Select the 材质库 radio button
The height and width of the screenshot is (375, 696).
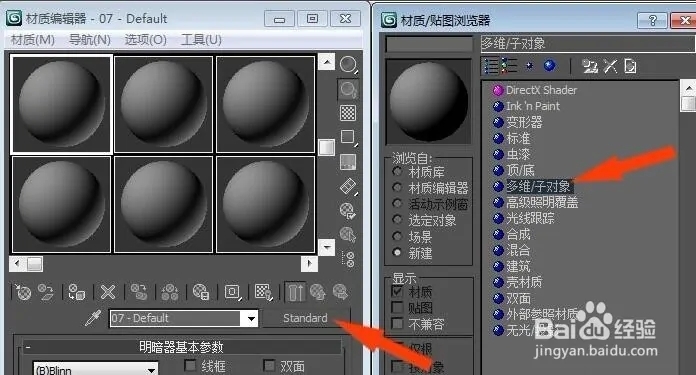click(x=397, y=171)
